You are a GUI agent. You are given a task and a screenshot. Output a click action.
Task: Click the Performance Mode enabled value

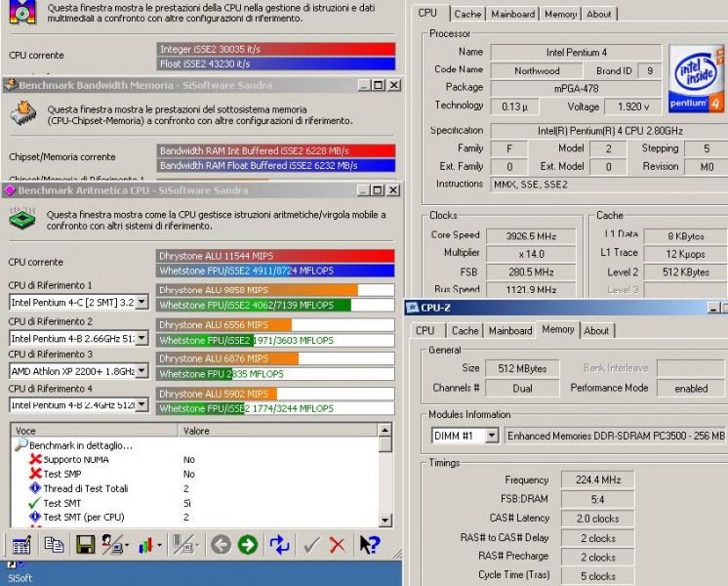coord(691,388)
